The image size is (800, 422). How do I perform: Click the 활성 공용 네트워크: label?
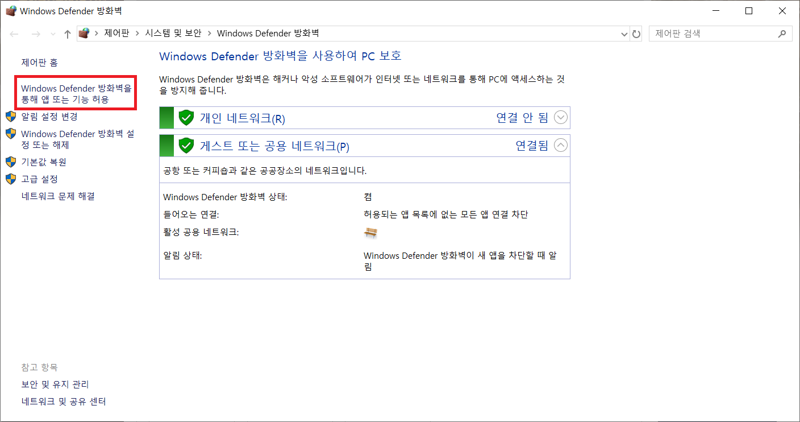[x=201, y=232]
